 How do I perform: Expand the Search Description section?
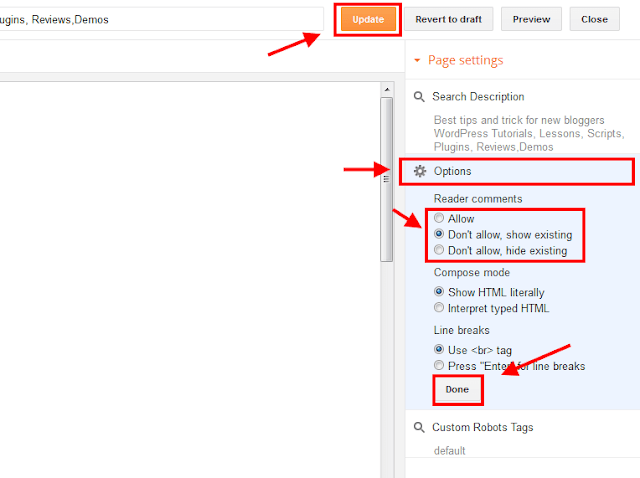478,97
